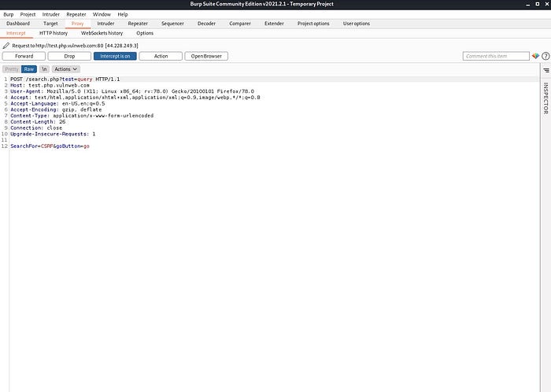Click the Comment this item field
The image size is (551, 392).
[x=496, y=56]
